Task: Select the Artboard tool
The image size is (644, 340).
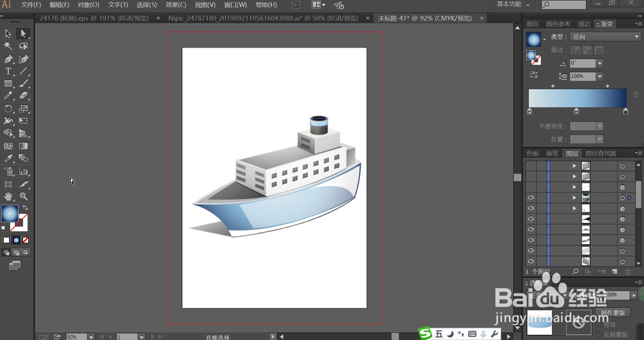Action: pyautogui.click(x=8, y=184)
